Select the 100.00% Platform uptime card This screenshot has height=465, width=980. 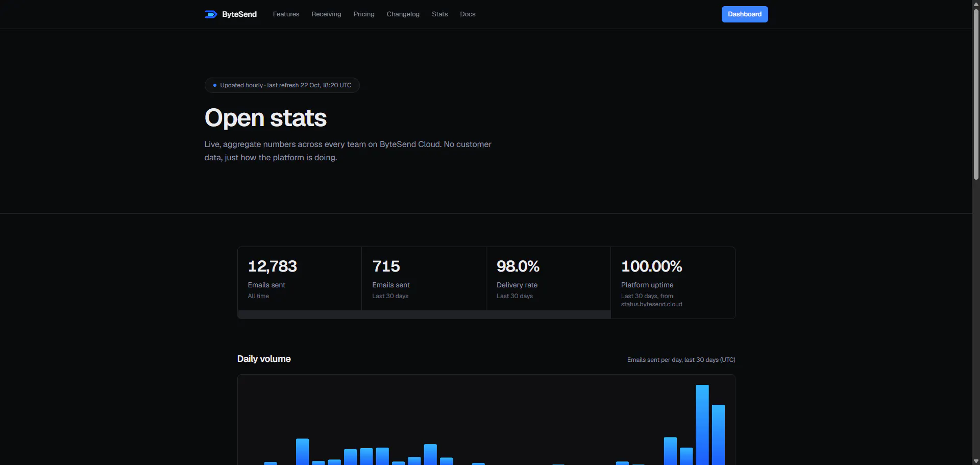[673, 283]
